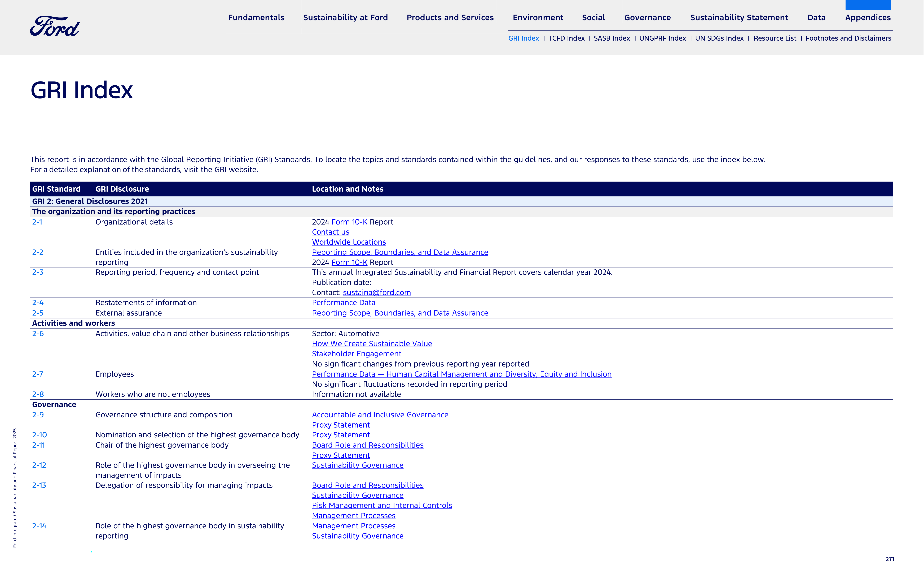The width and height of the screenshot is (924, 578).
Task: Open Sustainability Governance link in row 2-13
Action: (x=358, y=495)
